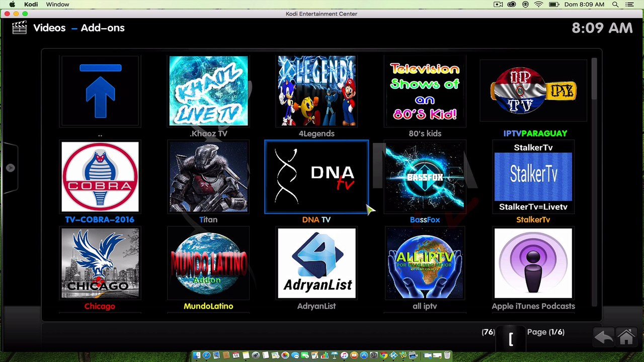Click the Videos clapperboard icon
Viewport: 644px width, 362px height.
(20, 28)
